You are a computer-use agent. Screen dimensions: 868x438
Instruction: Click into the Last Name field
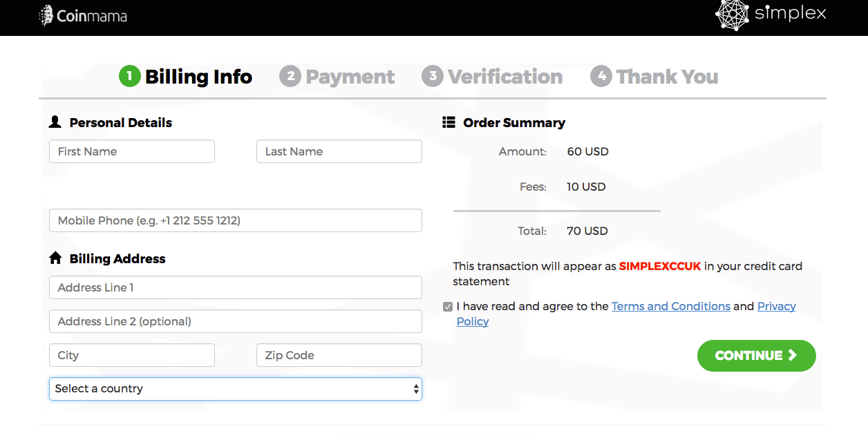(x=339, y=151)
